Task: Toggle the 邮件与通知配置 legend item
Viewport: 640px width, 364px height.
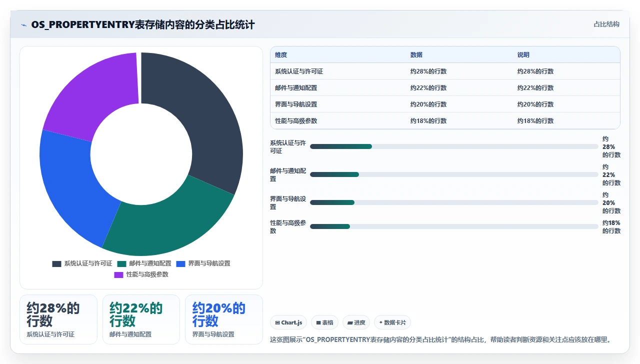Action: 144,263
